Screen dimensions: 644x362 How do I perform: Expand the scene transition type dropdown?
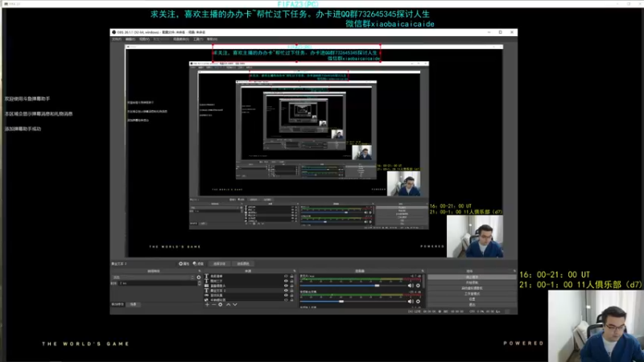pyautogui.click(x=153, y=278)
